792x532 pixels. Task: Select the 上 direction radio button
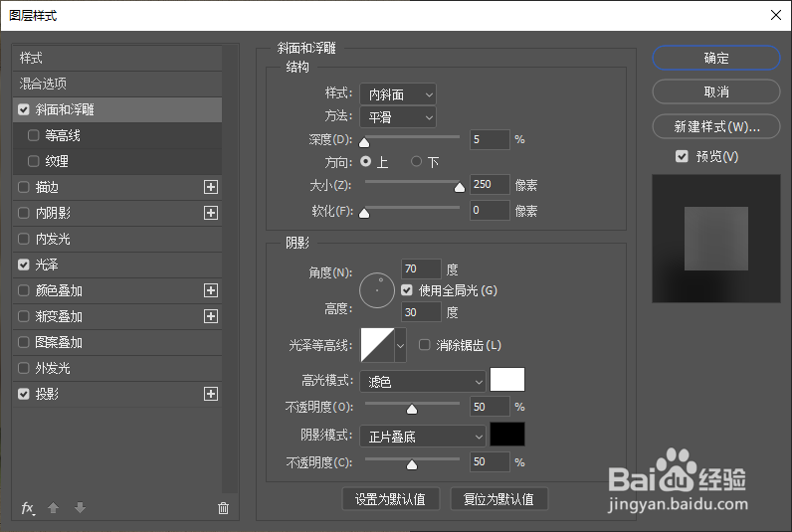click(x=366, y=161)
